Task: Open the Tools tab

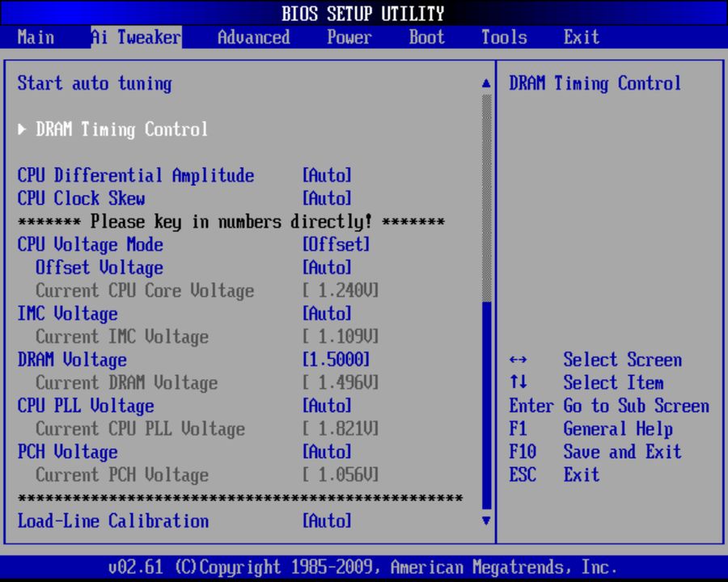Action: pyautogui.click(x=504, y=37)
